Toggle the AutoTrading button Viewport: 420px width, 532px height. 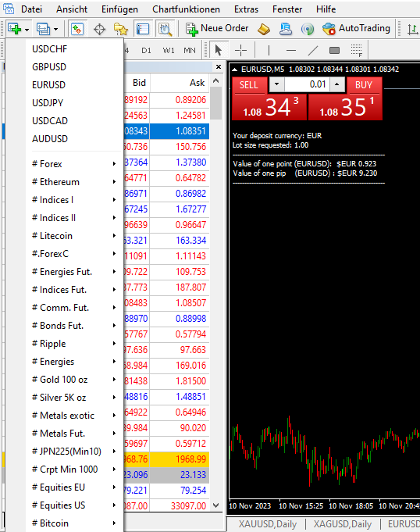click(356, 29)
